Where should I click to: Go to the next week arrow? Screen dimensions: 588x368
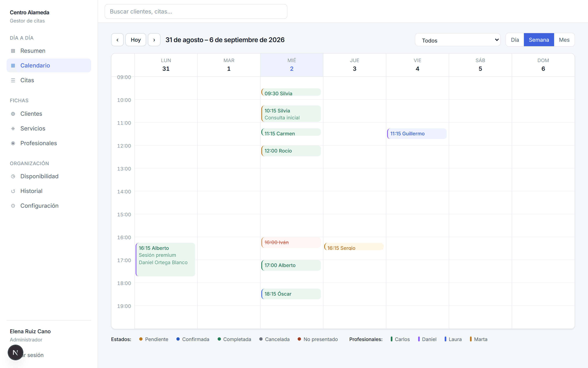154,40
